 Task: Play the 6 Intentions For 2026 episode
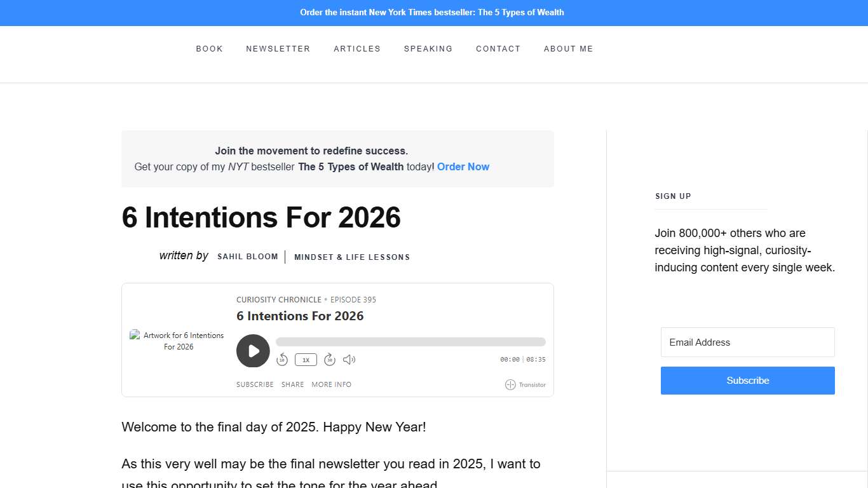pos(253,351)
